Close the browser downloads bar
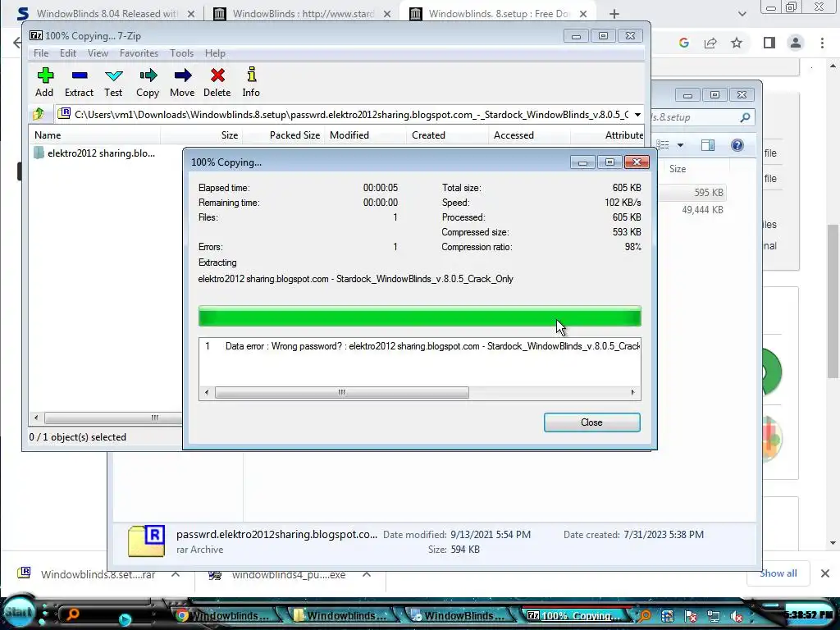 tap(825, 573)
